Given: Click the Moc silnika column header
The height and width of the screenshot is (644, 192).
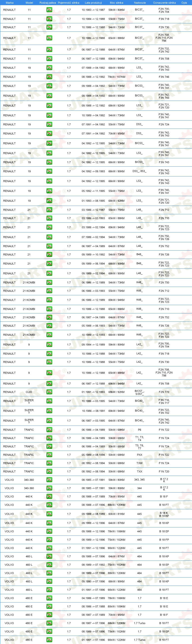Looking at the screenshot, I should tap(116, 3).
